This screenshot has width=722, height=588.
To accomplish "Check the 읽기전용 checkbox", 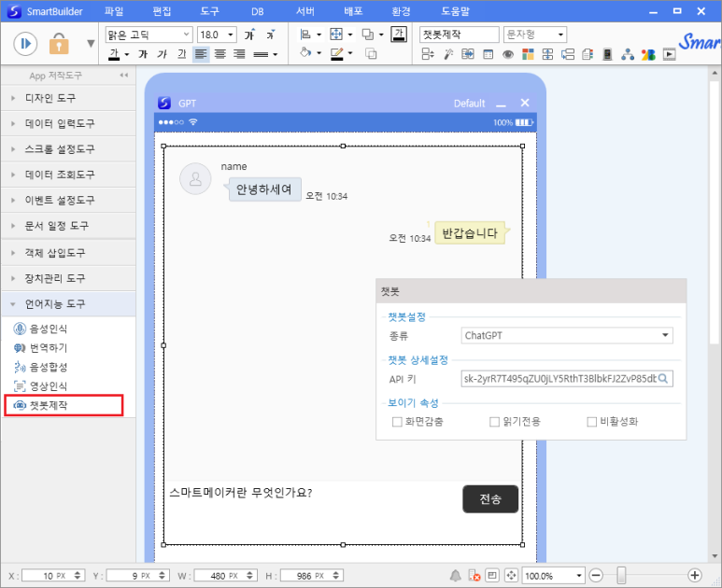I will 494,422.
